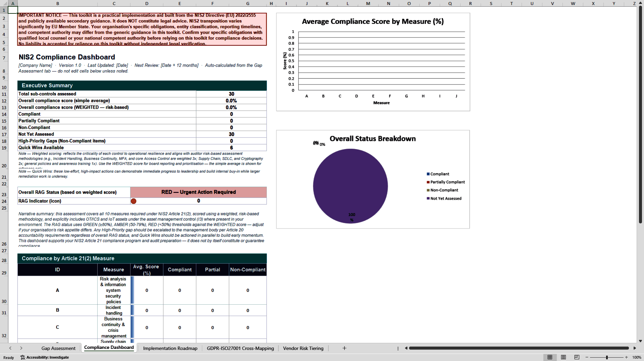Image resolution: width=644 pixels, height=361 pixels.
Task: Click Average Compliance Score chart title
Action: coord(373,21)
